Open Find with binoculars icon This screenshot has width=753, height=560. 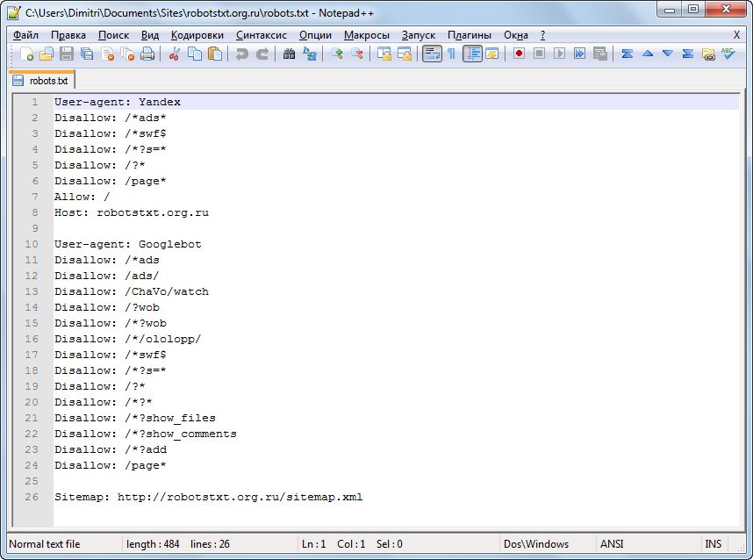pos(289,54)
